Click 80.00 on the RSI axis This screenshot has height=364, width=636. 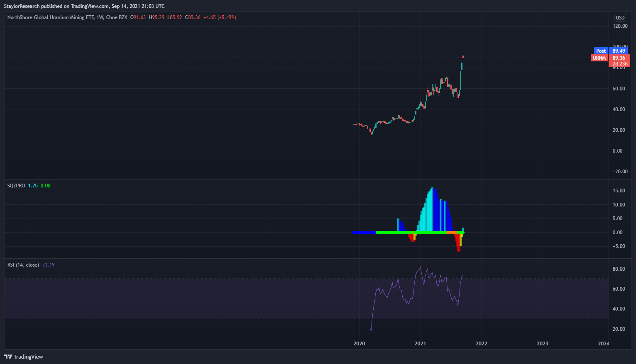[619, 269]
